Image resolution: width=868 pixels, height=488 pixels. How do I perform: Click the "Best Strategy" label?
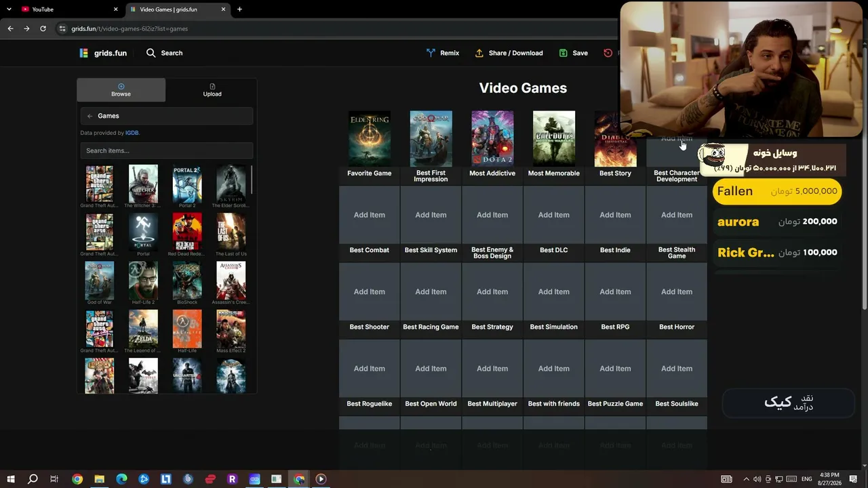coord(492,327)
